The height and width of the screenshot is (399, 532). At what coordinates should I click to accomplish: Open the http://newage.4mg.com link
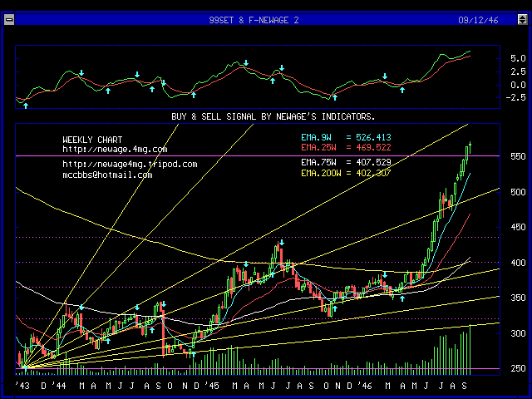coord(115,150)
